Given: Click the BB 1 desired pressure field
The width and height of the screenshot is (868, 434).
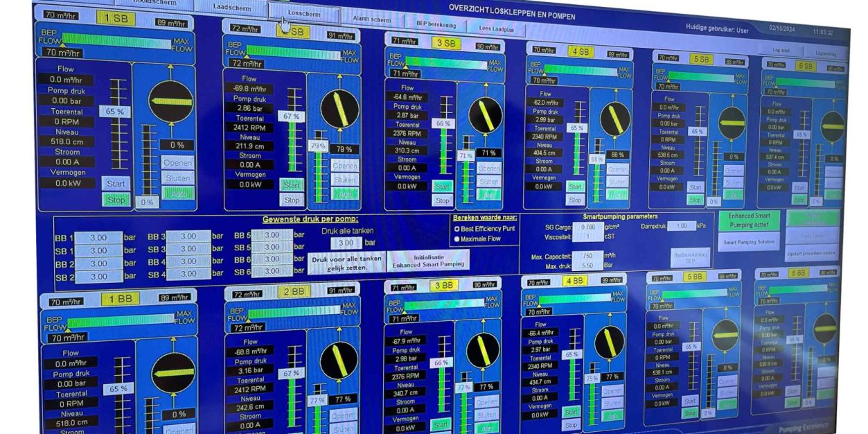Looking at the screenshot, I should pyautogui.click(x=99, y=238).
